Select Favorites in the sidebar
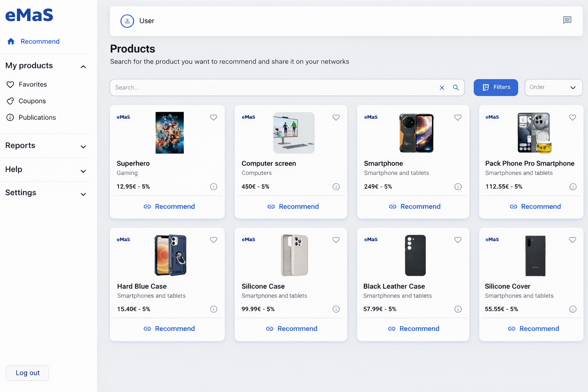Screen dimensions: 588x392 coord(32,84)
